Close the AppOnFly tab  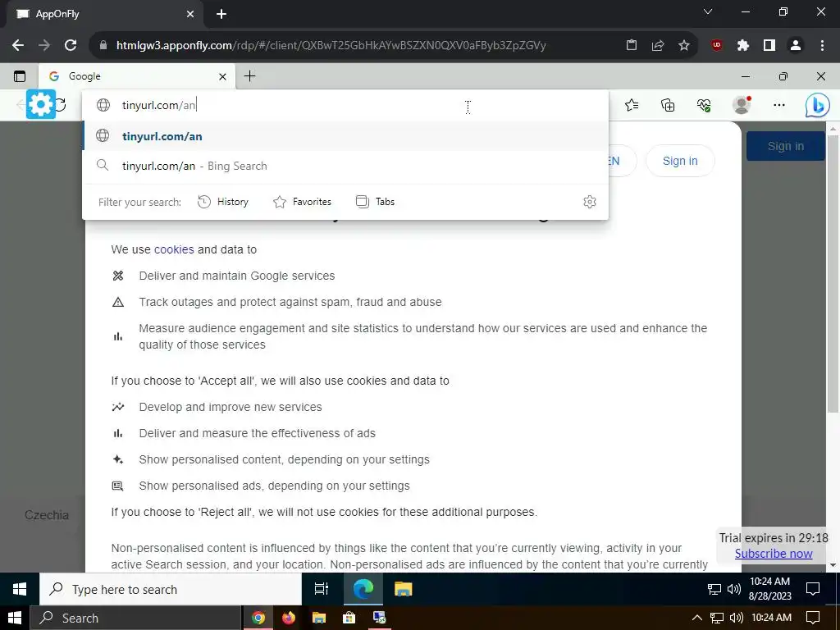click(x=190, y=15)
